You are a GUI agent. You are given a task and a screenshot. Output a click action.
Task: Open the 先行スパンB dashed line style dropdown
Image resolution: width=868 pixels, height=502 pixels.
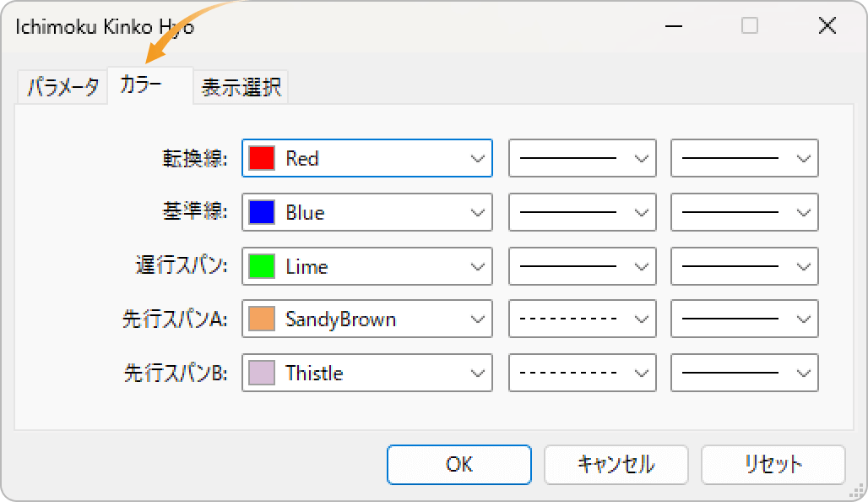pos(583,373)
